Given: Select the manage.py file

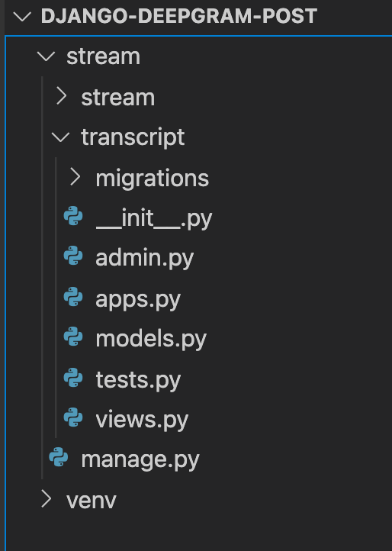Looking at the screenshot, I should [140, 460].
